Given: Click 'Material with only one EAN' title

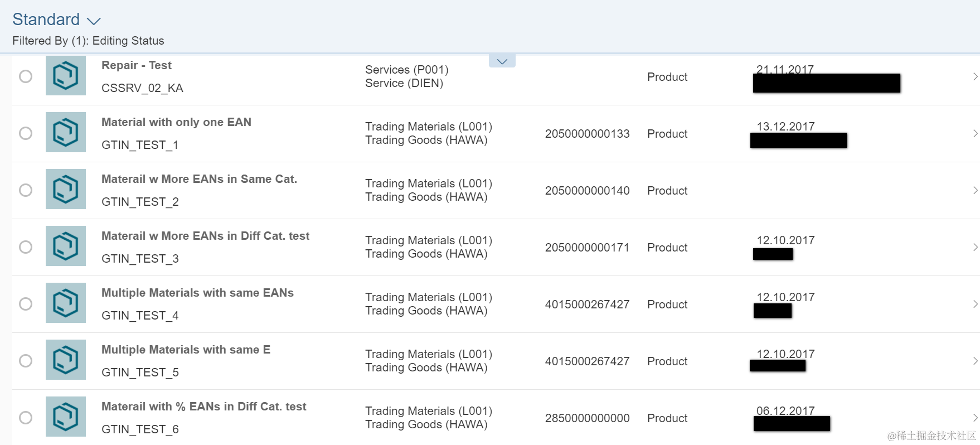Looking at the screenshot, I should point(176,122).
